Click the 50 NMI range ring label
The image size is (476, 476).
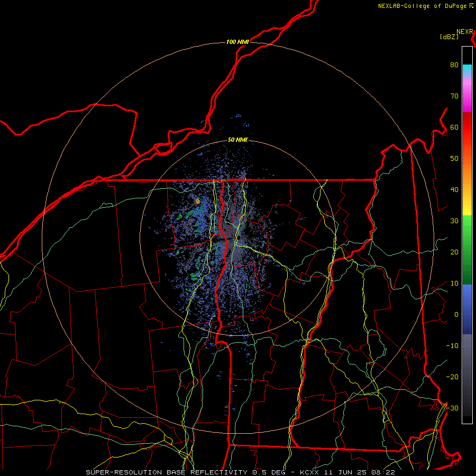pyautogui.click(x=237, y=140)
